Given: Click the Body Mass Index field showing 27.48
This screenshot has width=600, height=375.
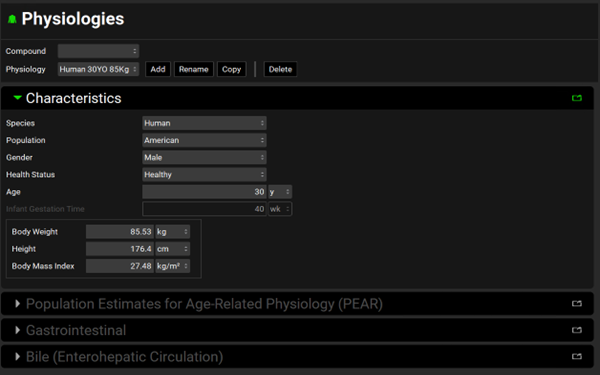Looking at the screenshot, I should click(x=120, y=266).
